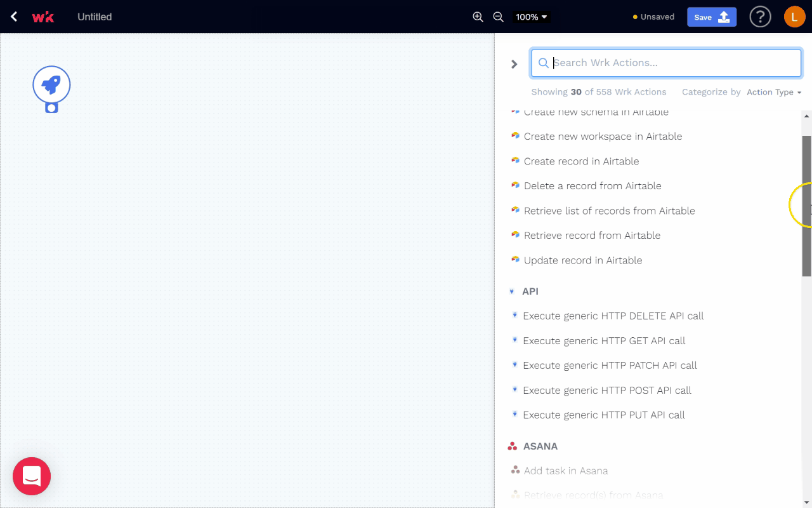Image resolution: width=812 pixels, height=508 pixels.
Task: Open the 100% zoom level dropdown
Action: (532, 17)
